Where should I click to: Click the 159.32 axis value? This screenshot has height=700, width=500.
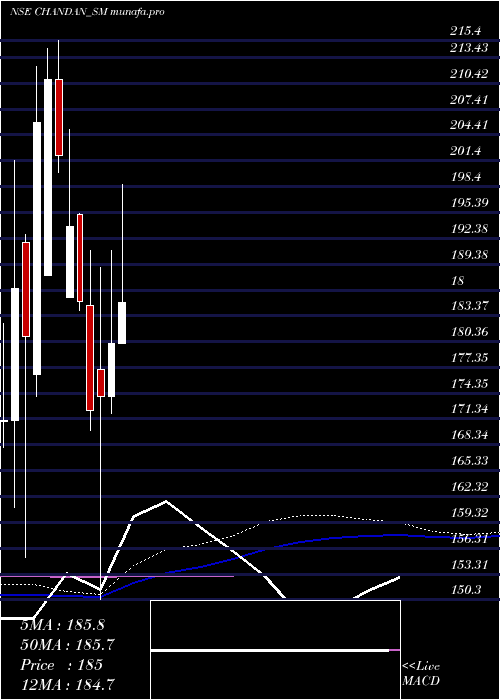(469, 513)
